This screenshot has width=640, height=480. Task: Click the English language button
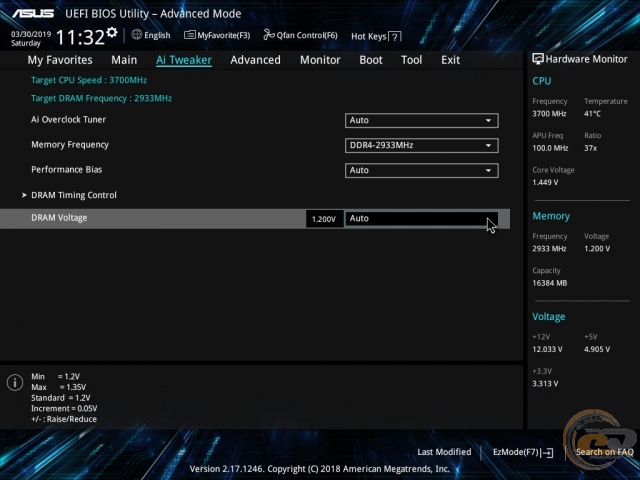(157, 36)
